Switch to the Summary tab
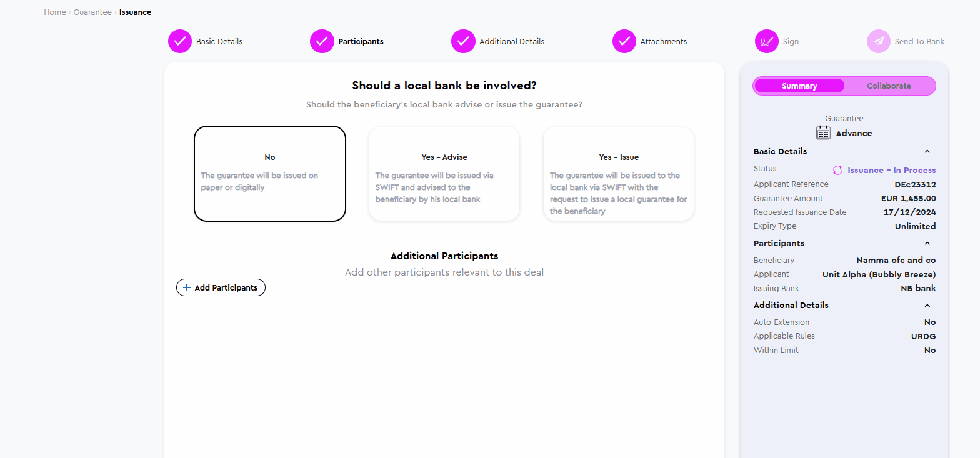The height and width of the screenshot is (458, 980). tap(799, 86)
